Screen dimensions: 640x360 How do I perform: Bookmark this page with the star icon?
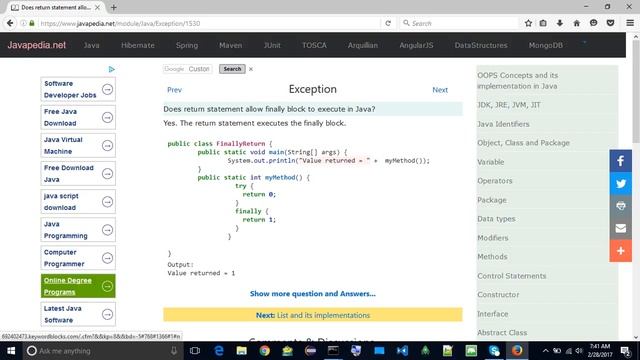tap(528, 23)
